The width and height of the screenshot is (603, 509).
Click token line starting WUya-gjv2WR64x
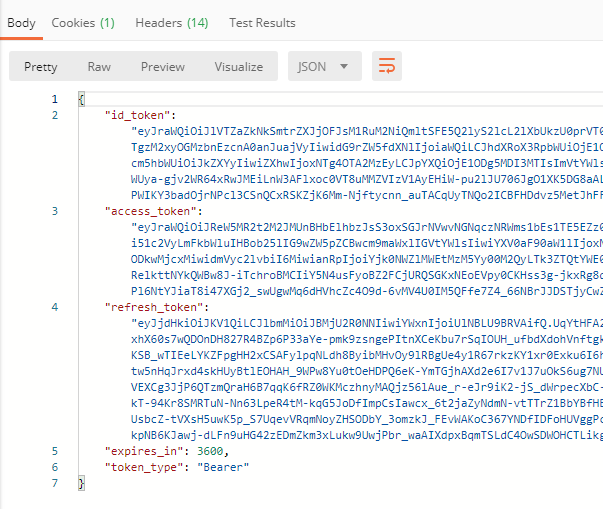[x=367, y=179]
